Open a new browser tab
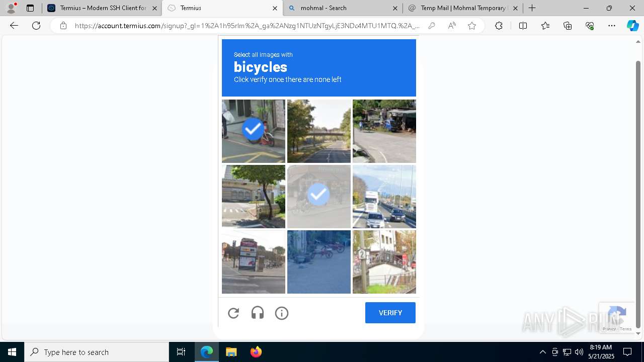644x362 pixels. [x=532, y=8]
